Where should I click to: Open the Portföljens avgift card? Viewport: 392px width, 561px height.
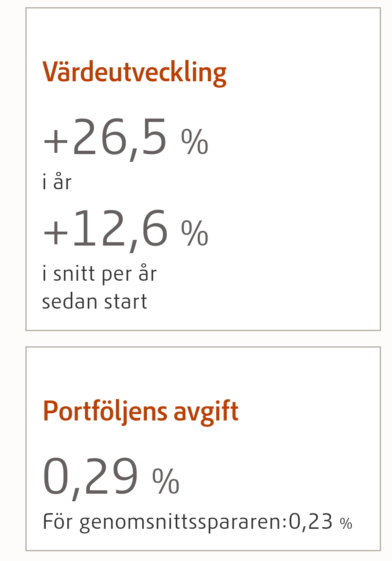pos(203,449)
